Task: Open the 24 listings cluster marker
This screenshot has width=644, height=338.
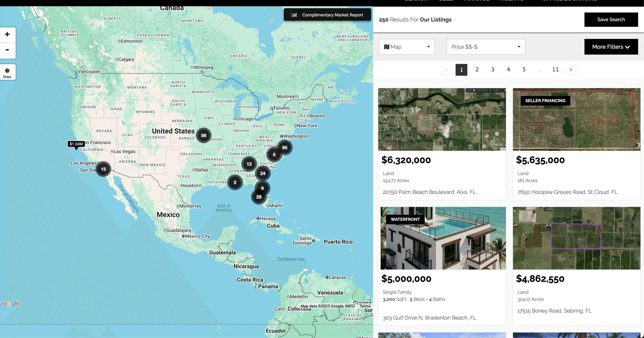Action: (x=263, y=173)
